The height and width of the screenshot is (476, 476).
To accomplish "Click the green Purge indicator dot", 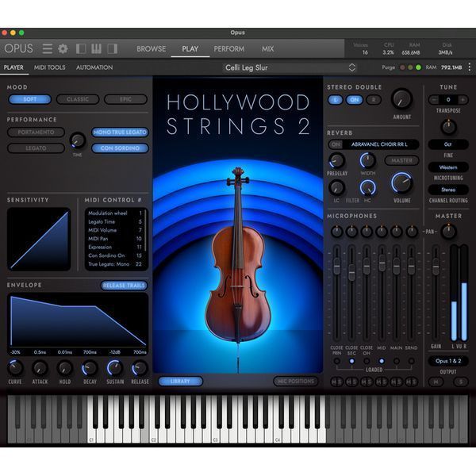I will click(418, 67).
